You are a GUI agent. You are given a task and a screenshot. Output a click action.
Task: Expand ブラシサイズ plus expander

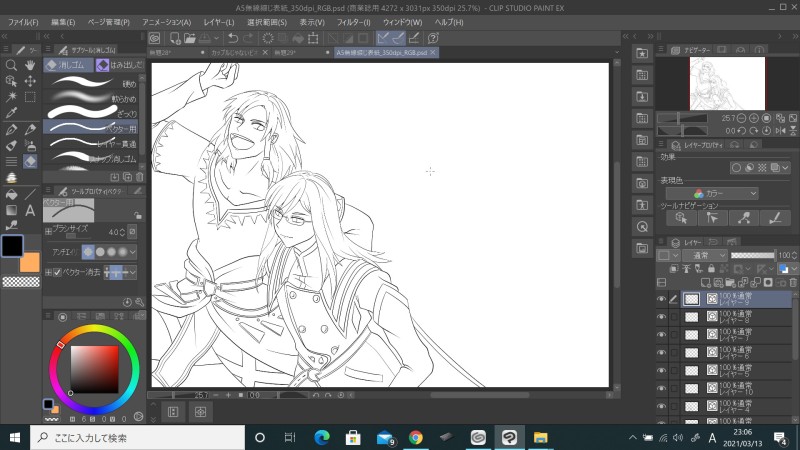click(x=48, y=231)
